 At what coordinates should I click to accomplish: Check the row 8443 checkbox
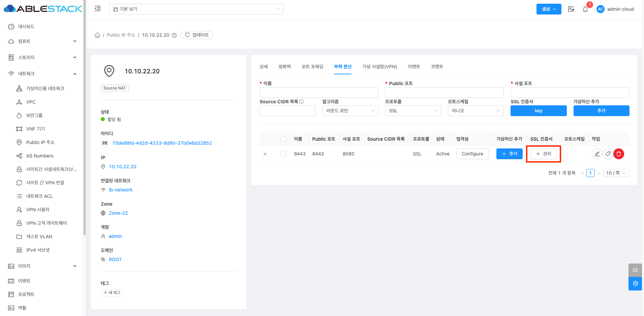pos(283,154)
